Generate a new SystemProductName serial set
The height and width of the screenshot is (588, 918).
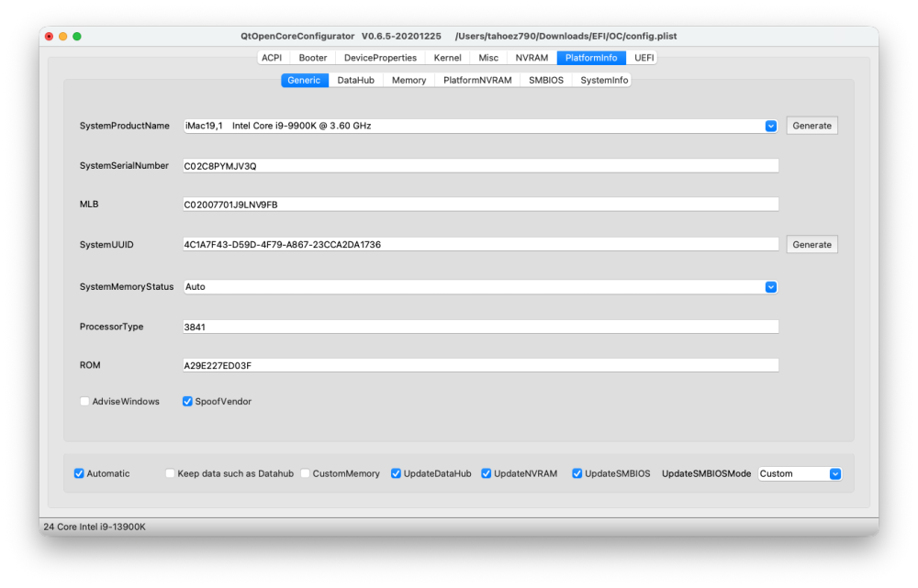[x=812, y=126]
